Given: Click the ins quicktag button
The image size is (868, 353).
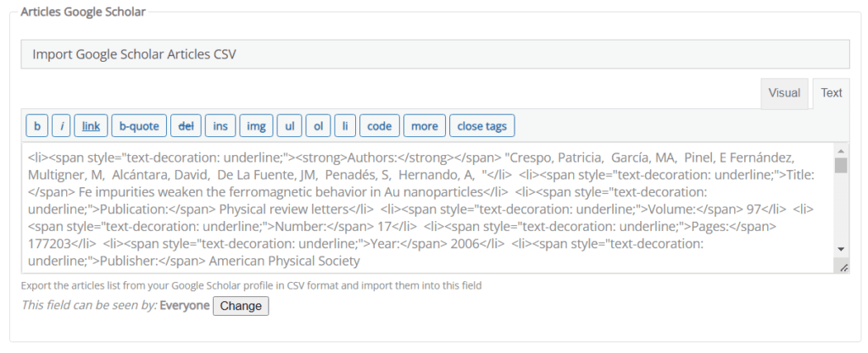Looking at the screenshot, I should pyautogui.click(x=220, y=126).
